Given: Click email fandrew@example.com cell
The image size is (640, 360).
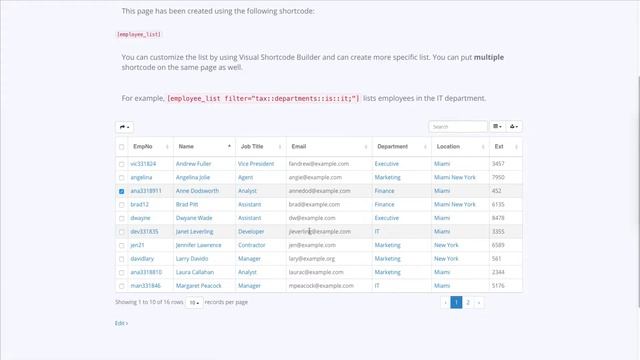Looking at the screenshot, I should point(319,164).
